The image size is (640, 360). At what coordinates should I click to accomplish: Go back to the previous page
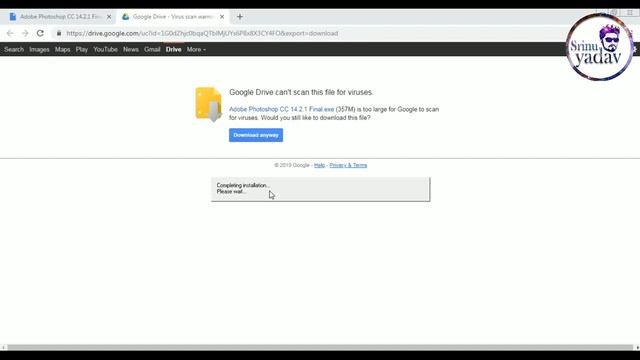(x=10, y=33)
